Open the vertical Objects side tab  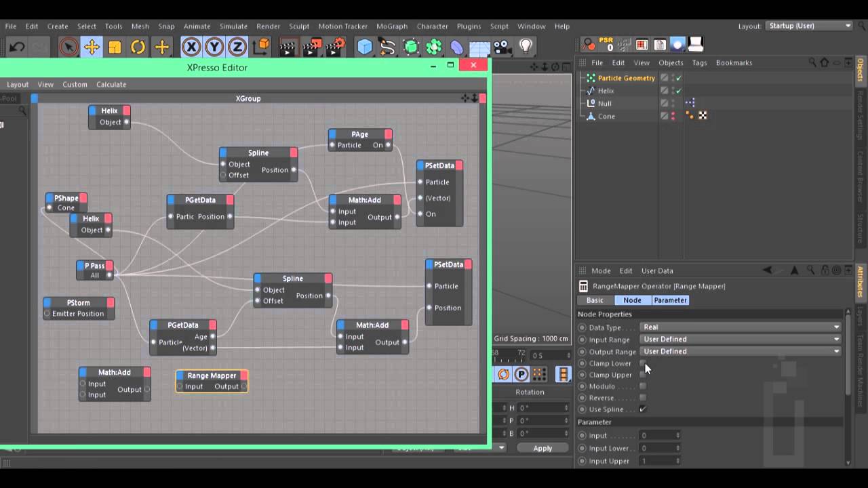coord(860,70)
